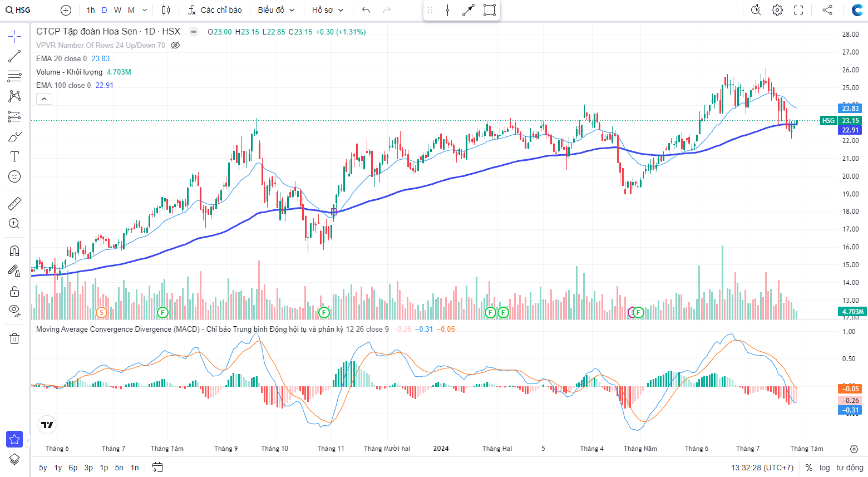
Task: Toggle hide all drawings eye icon
Action: 14,311
